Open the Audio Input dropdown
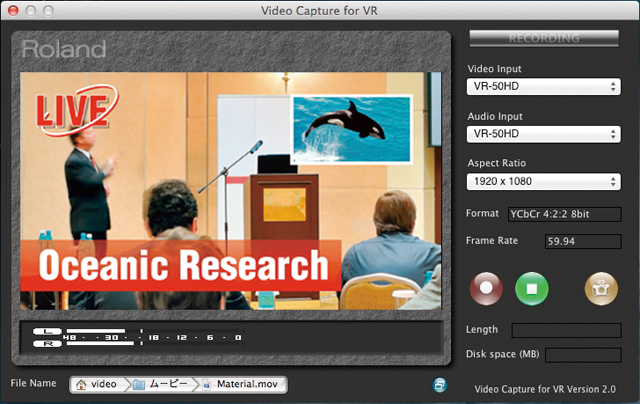640x404 pixels. click(x=544, y=134)
